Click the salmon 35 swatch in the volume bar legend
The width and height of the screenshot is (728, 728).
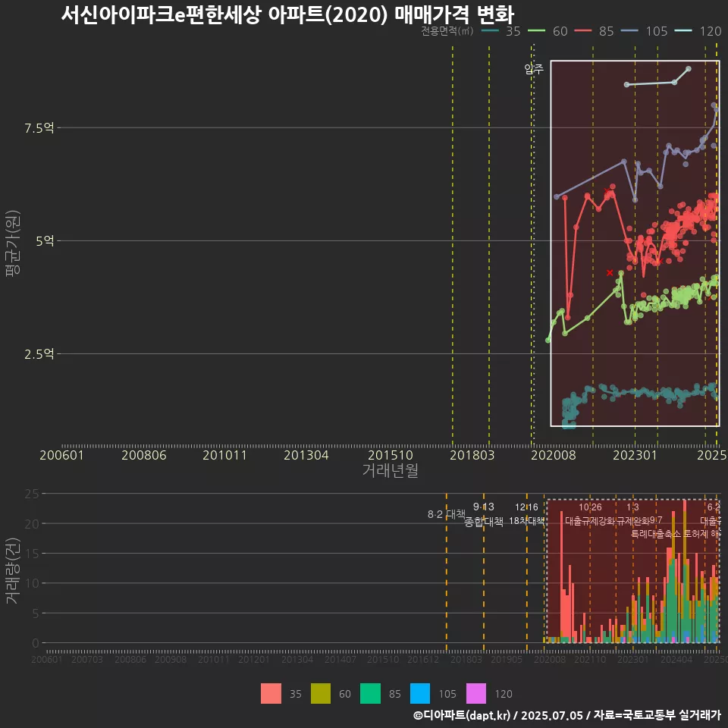tap(271, 694)
